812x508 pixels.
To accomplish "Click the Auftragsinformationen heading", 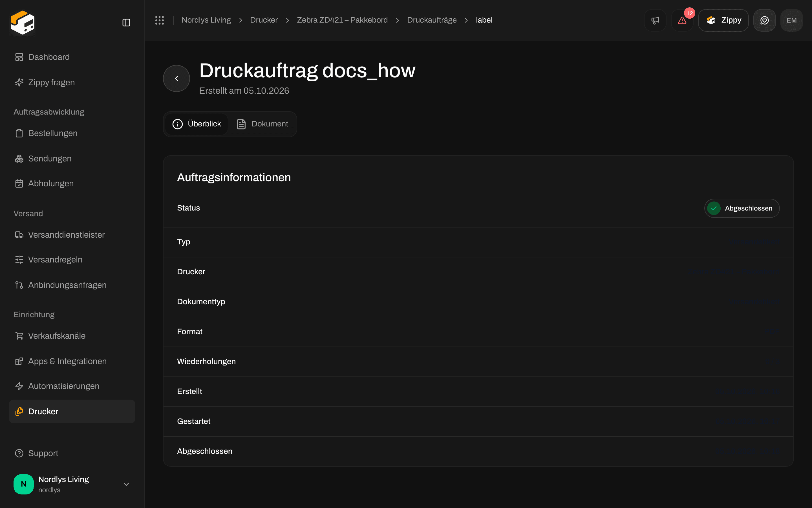I will (234, 178).
